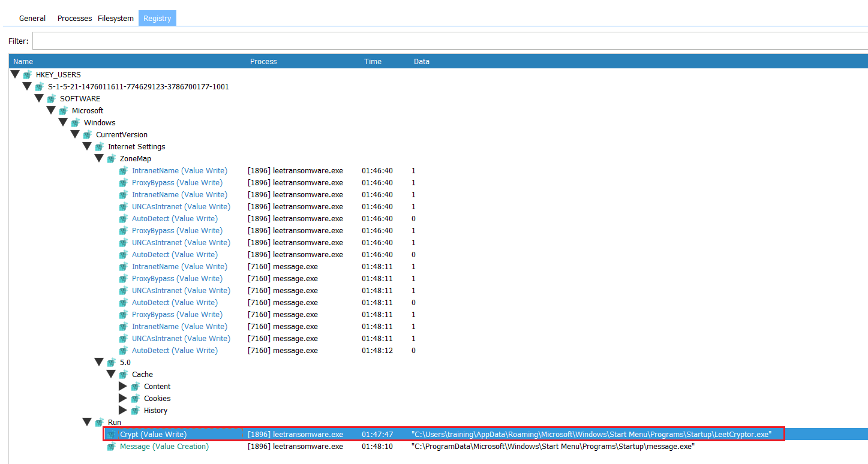
Task: Select the S-1-5-21-1476011611 SID label
Action: [x=138, y=86]
